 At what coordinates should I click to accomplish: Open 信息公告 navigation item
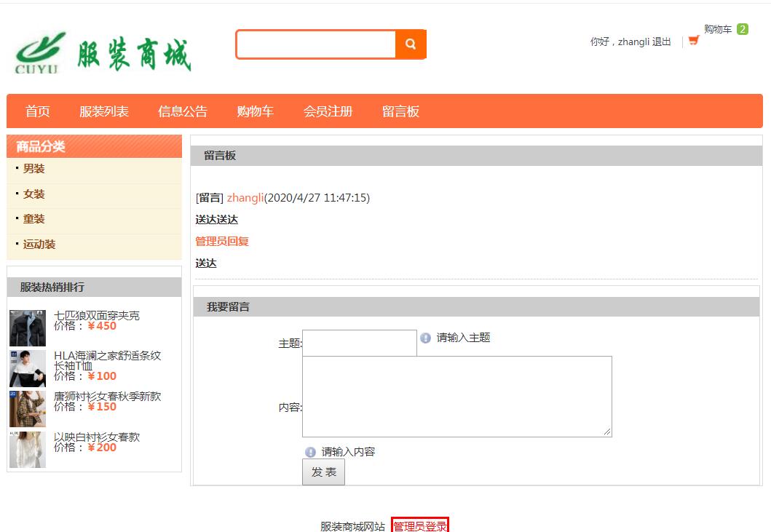pos(183,111)
